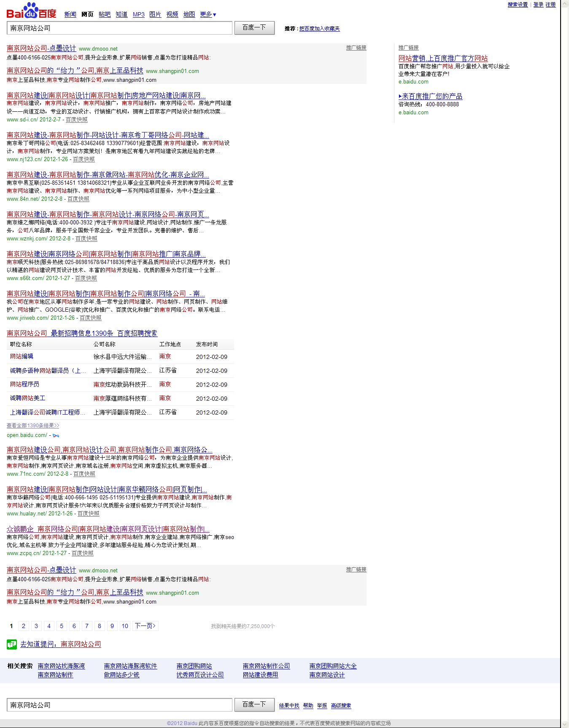Open the 诚聘网站美工 job listing
This screenshot has height=728, width=569.
click(x=27, y=398)
